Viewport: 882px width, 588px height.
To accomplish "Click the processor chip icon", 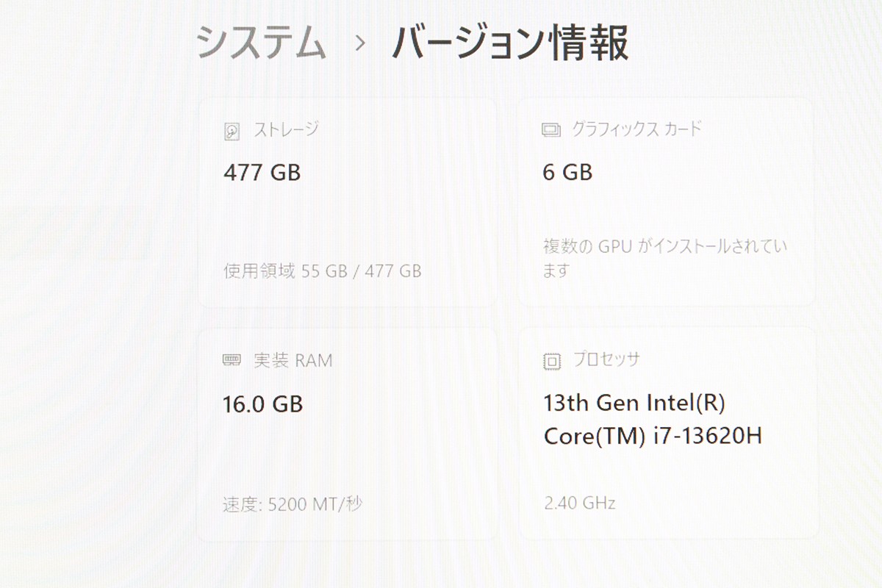I will click(x=551, y=361).
